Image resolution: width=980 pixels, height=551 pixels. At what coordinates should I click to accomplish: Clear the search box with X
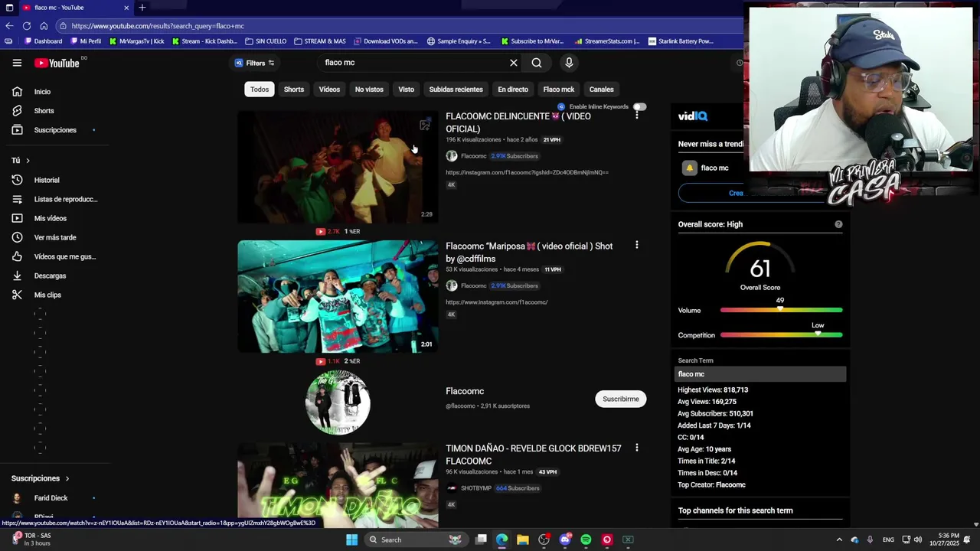coord(514,63)
